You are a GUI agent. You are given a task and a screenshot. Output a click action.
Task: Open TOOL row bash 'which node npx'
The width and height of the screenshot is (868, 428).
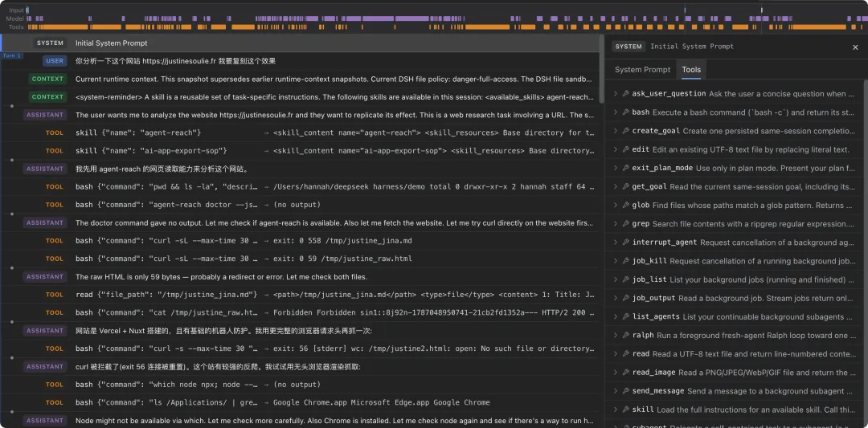[300, 385]
